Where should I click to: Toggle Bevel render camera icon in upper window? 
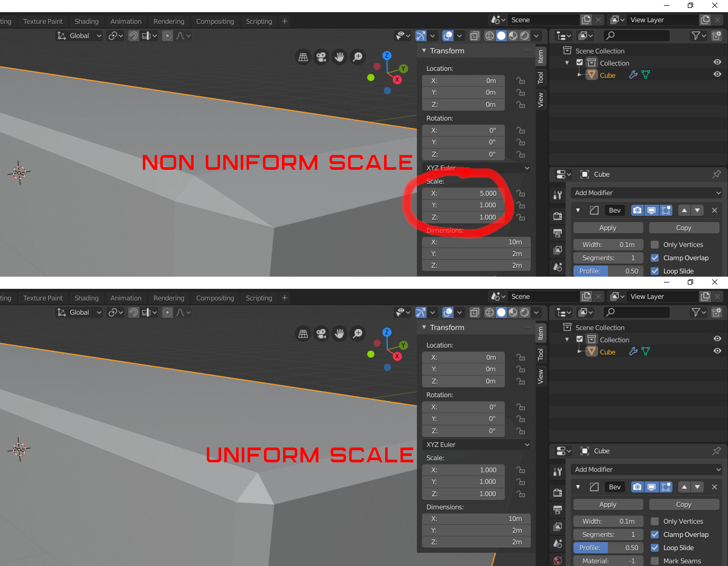point(638,210)
